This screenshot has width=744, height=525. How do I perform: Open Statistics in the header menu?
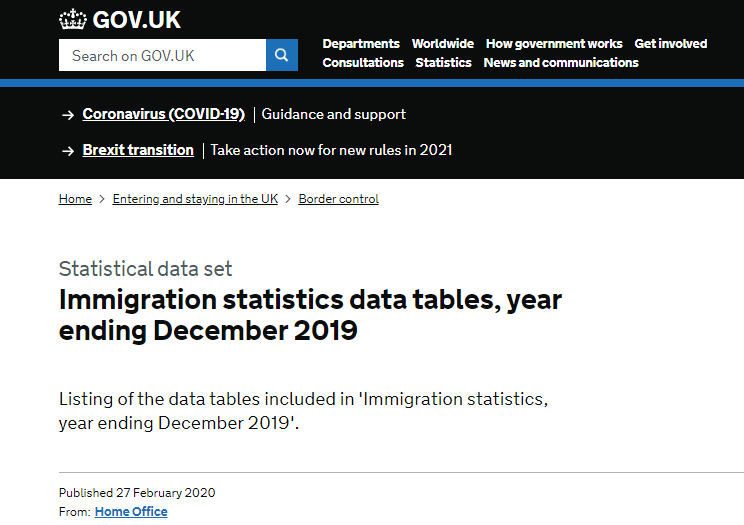(x=443, y=63)
